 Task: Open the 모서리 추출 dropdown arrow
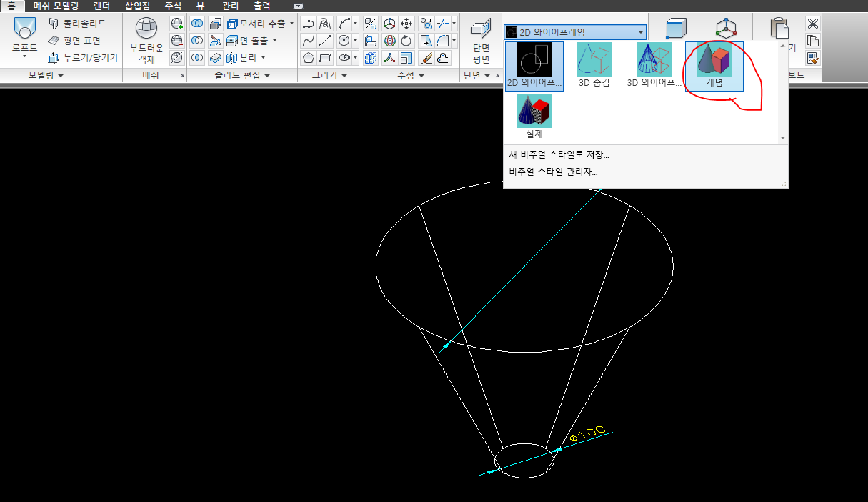(x=292, y=24)
